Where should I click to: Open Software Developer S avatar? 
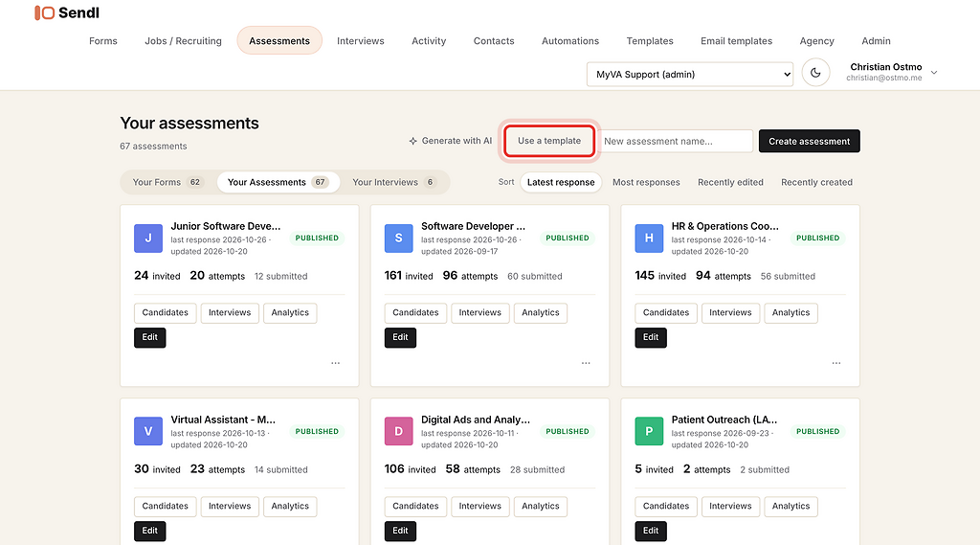399,238
